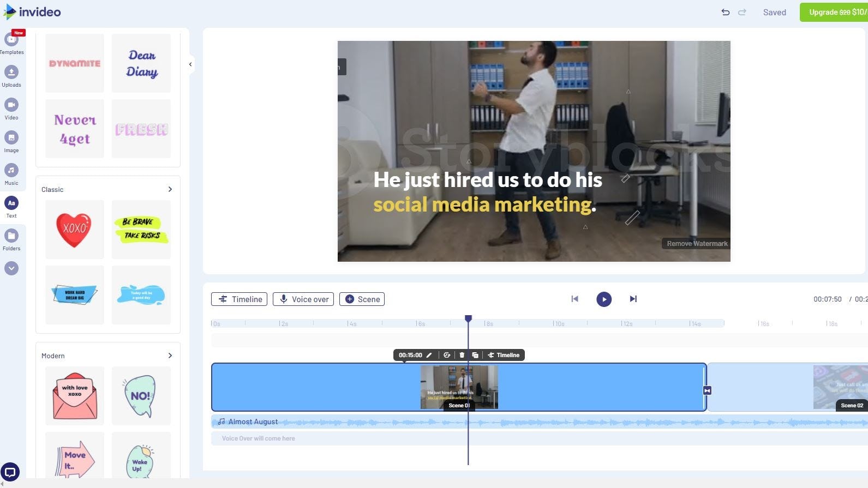Expand the Modern text category
The width and height of the screenshot is (868, 488).
[170, 356]
